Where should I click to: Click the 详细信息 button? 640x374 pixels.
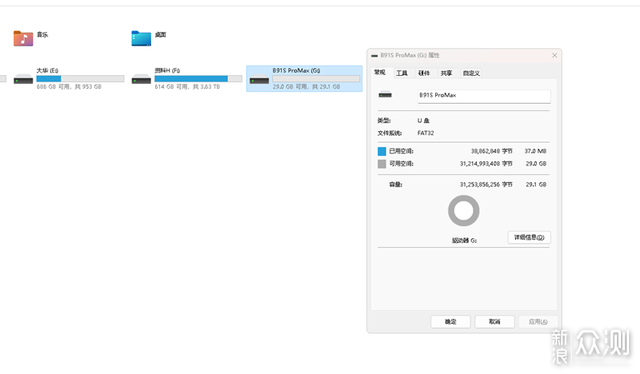click(529, 237)
